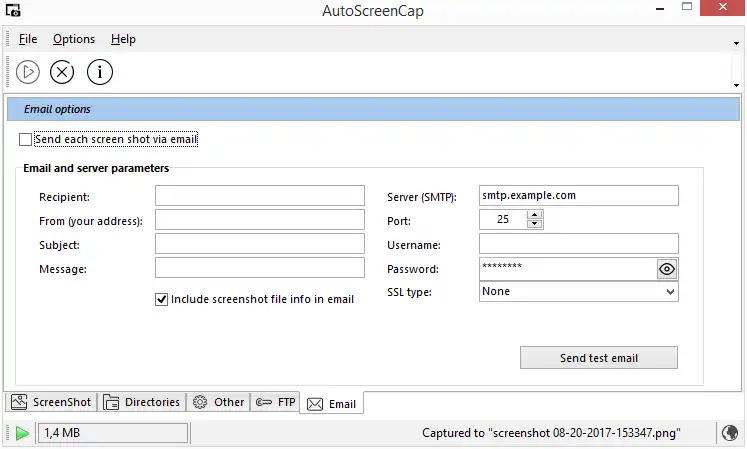This screenshot has height=449, width=747.
Task: Expand the SSL type dropdown
Action: pyautogui.click(x=670, y=292)
